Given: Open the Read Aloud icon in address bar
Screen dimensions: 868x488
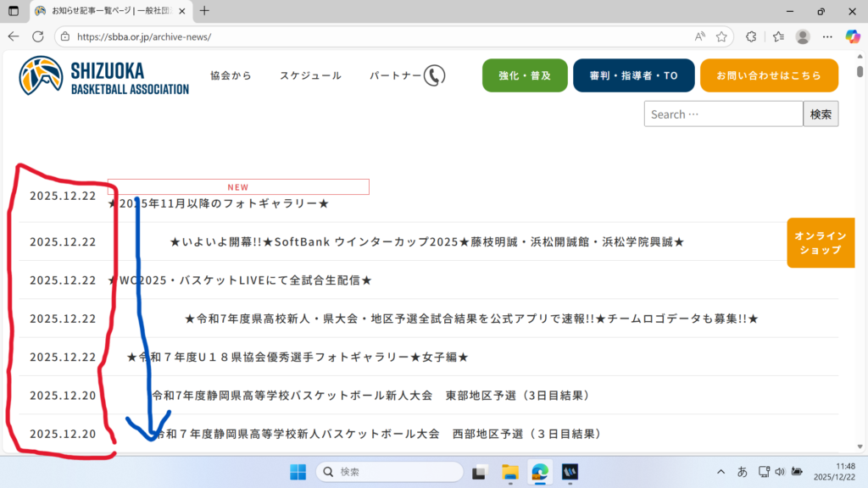Looking at the screenshot, I should pyautogui.click(x=700, y=36).
